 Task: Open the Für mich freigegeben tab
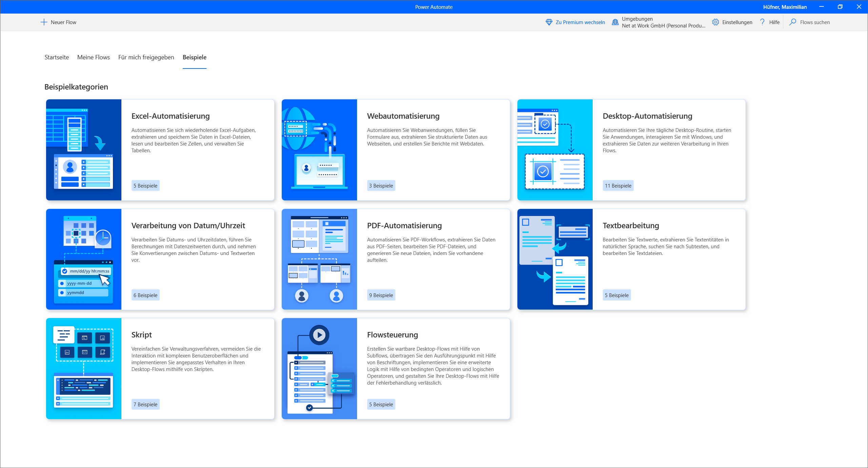[x=146, y=57]
